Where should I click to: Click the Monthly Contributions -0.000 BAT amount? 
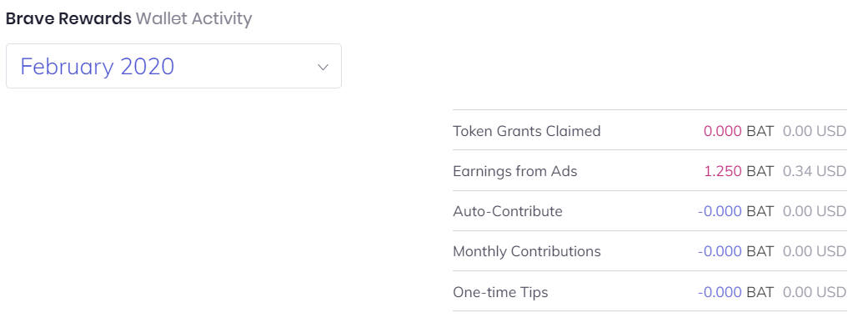pos(735,251)
